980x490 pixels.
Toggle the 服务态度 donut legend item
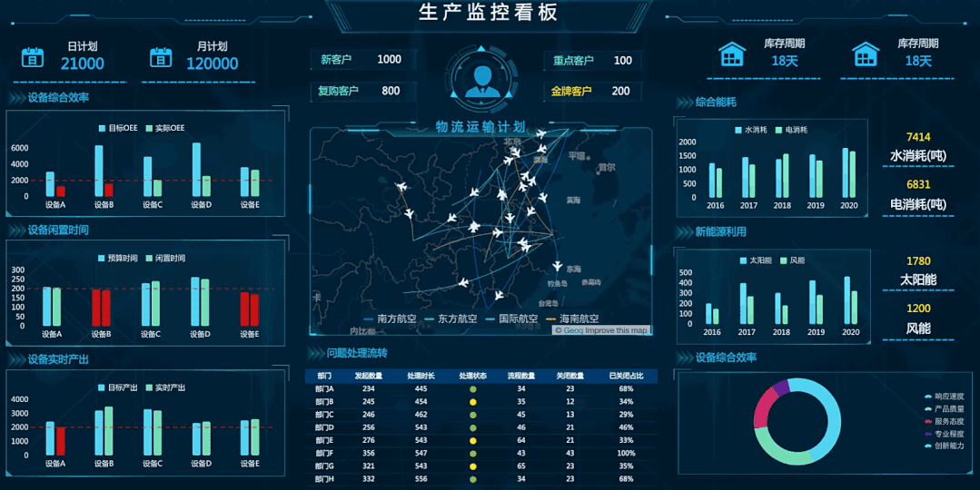(x=945, y=421)
